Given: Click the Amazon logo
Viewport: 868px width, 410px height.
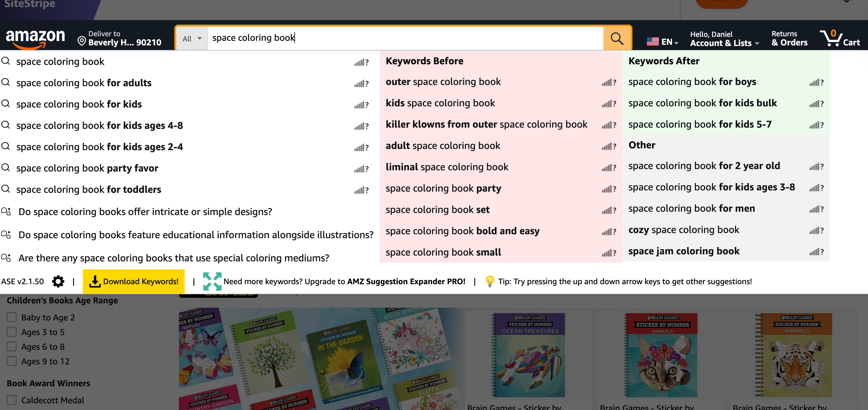Looking at the screenshot, I should [35, 38].
